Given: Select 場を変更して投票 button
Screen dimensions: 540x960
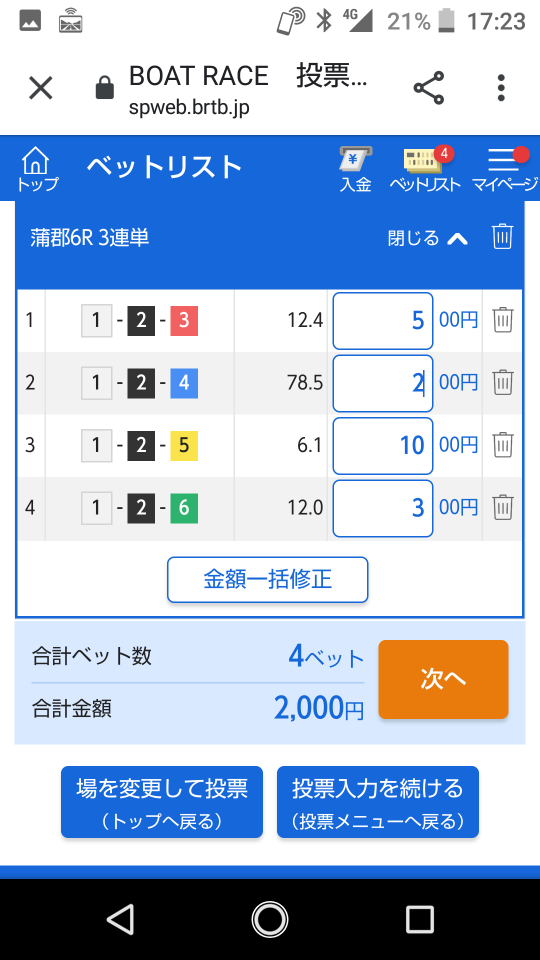Looking at the screenshot, I should coord(162,802).
